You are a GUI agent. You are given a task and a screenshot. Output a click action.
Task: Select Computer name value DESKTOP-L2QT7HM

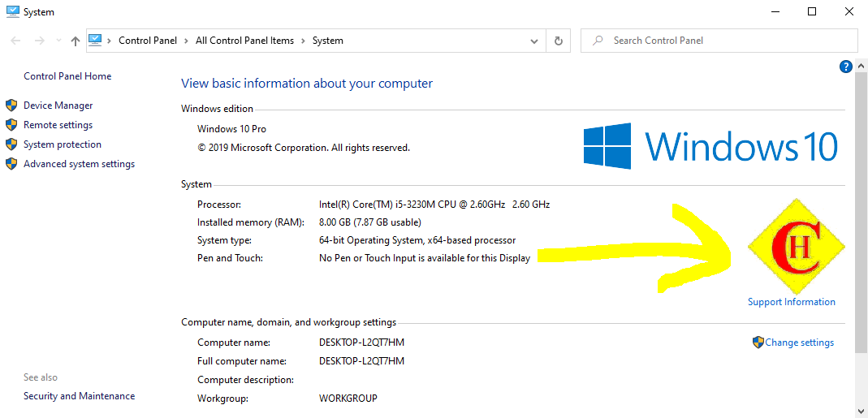click(361, 343)
